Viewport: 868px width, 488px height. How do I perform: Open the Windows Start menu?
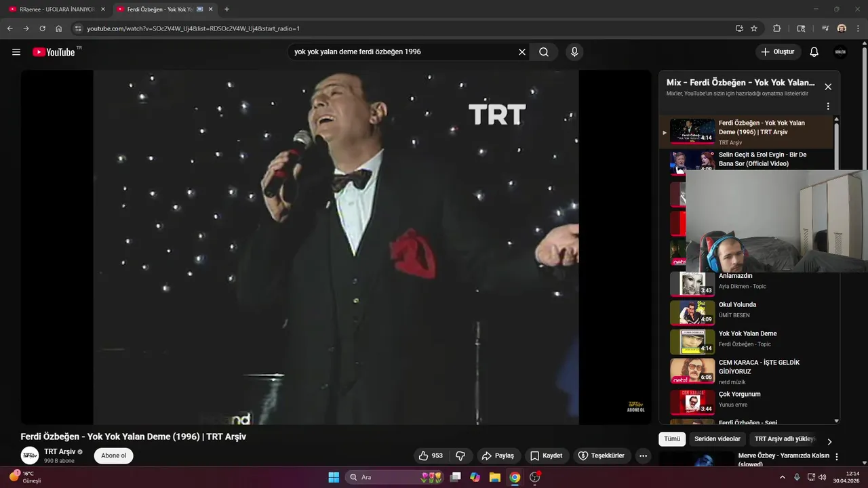coord(334,477)
